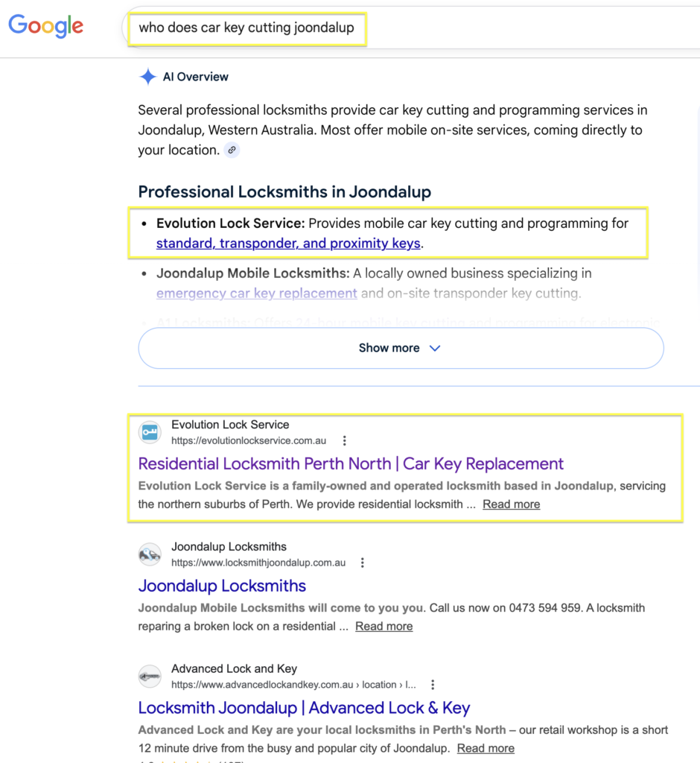Click the 'Evolution Lock Service' site name above the URL
The height and width of the screenshot is (763, 700).
pos(230,425)
